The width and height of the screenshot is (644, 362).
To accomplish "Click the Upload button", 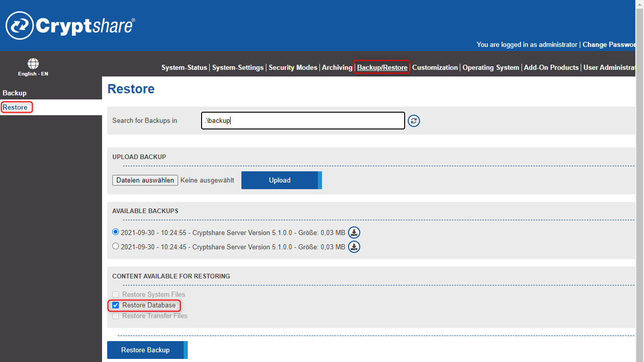I will click(x=281, y=180).
